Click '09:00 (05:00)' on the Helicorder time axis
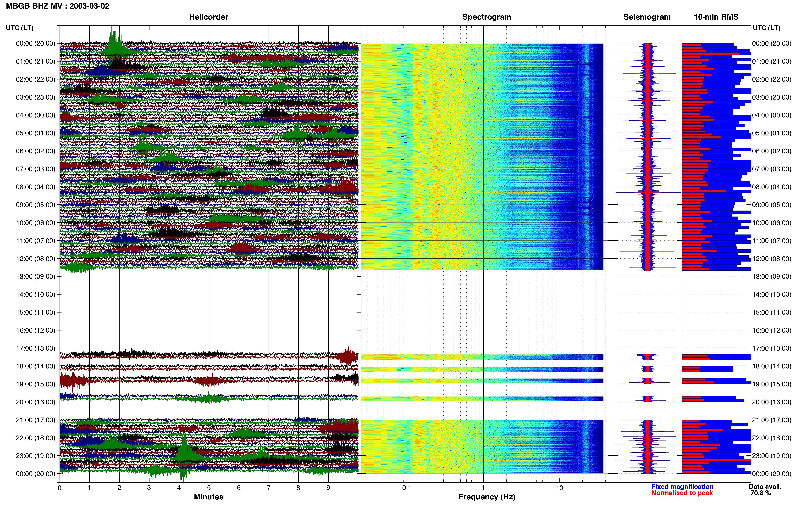The height and width of the screenshot is (508, 812). pyautogui.click(x=36, y=205)
